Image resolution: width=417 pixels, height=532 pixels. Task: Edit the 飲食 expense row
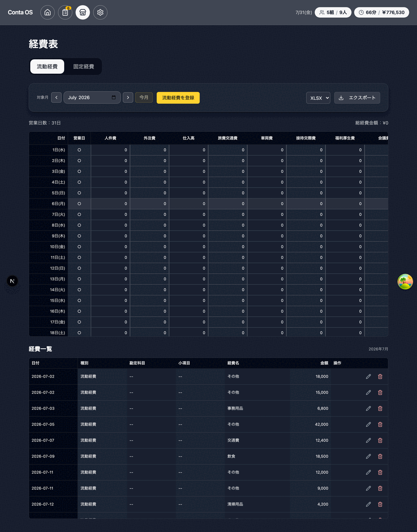pos(368,456)
